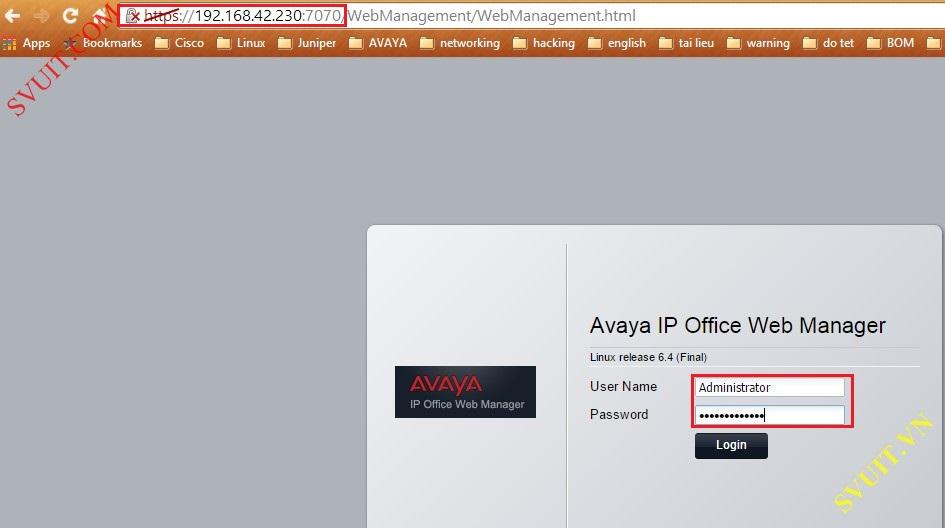Open the hacking bookmarks folder
Screen dimensions: 945x528
pos(544,43)
